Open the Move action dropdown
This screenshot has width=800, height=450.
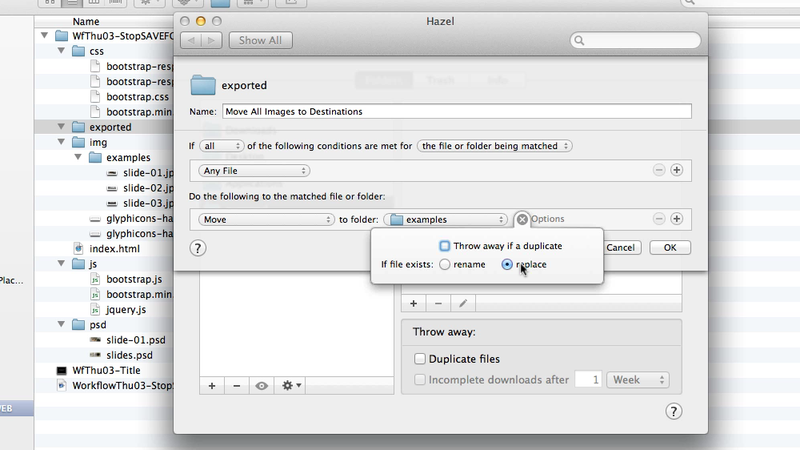pyautogui.click(x=266, y=219)
